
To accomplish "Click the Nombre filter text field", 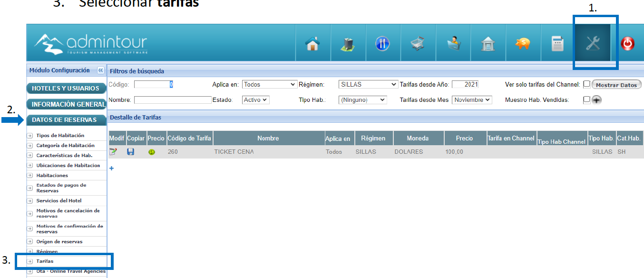I will 173,100.
